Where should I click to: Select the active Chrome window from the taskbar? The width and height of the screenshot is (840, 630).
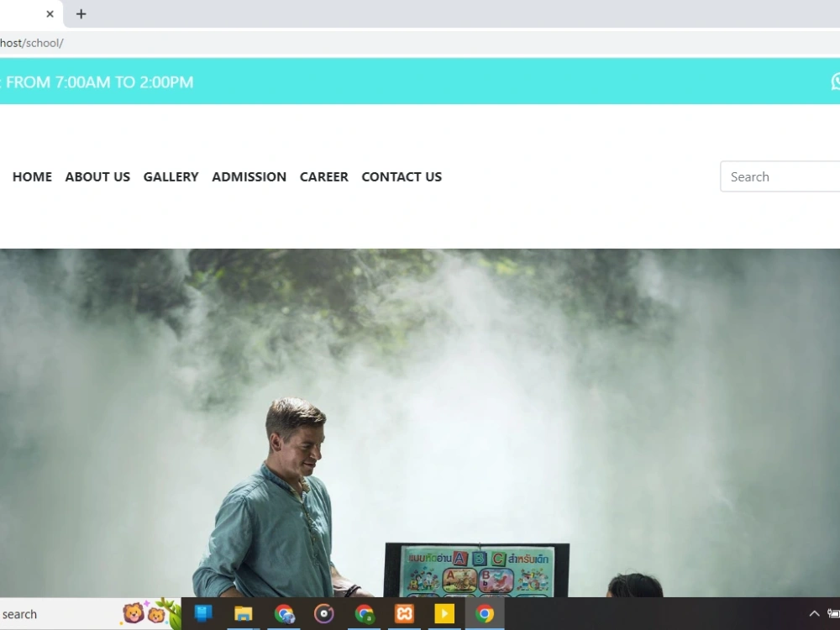pyautogui.click(x=486, y=614)
